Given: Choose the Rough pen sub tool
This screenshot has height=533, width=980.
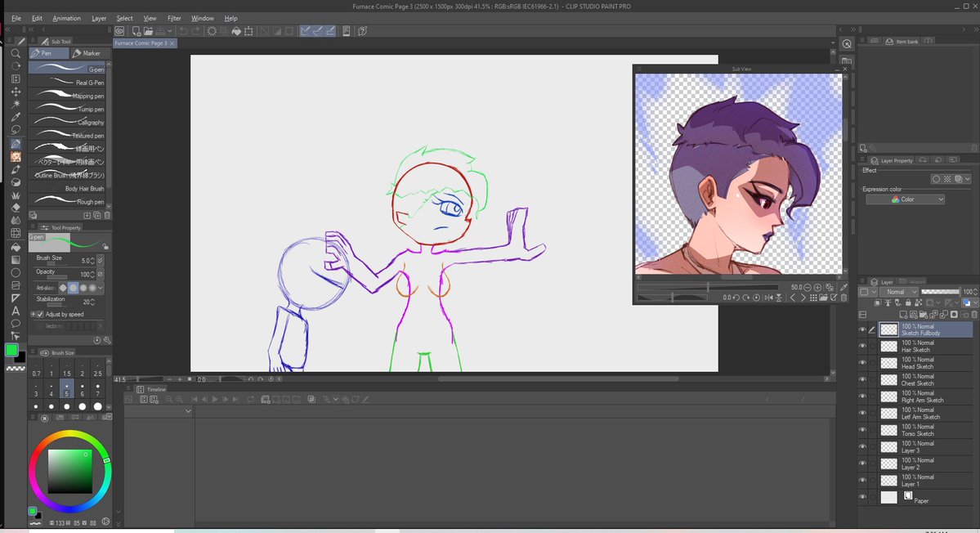Looking at the screenshot, I should coord(68,201).
